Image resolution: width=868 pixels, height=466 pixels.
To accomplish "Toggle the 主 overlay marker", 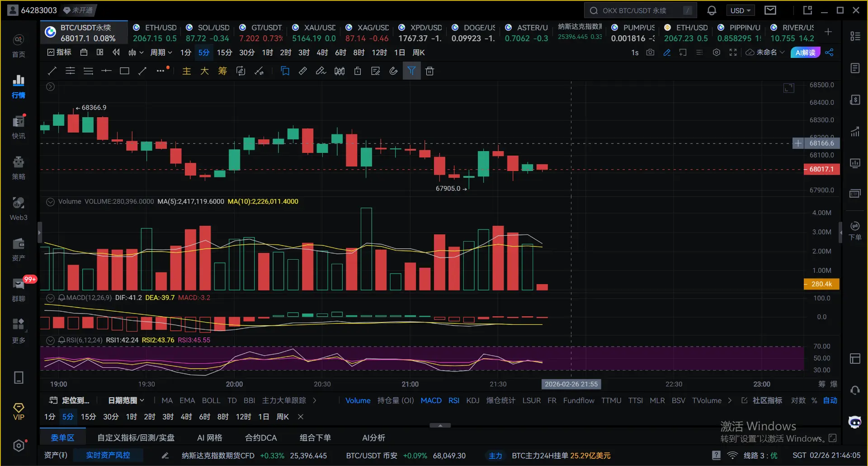I will (187, 71).
